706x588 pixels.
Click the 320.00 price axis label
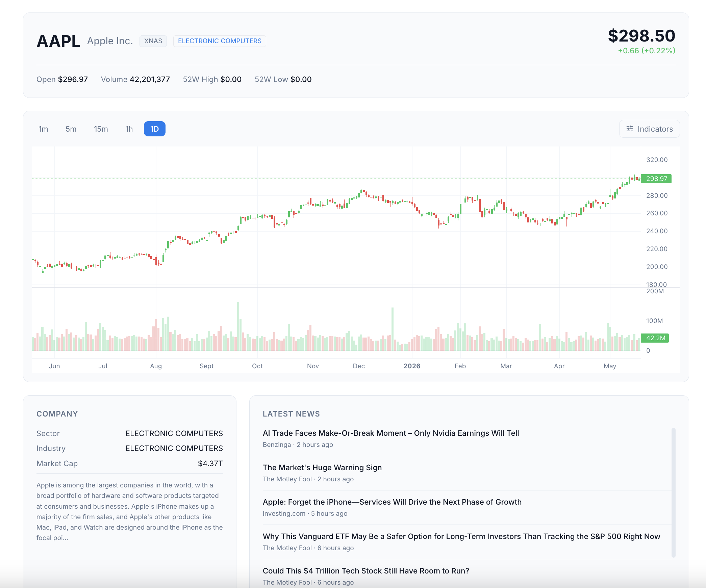click(x=657, y=160)
